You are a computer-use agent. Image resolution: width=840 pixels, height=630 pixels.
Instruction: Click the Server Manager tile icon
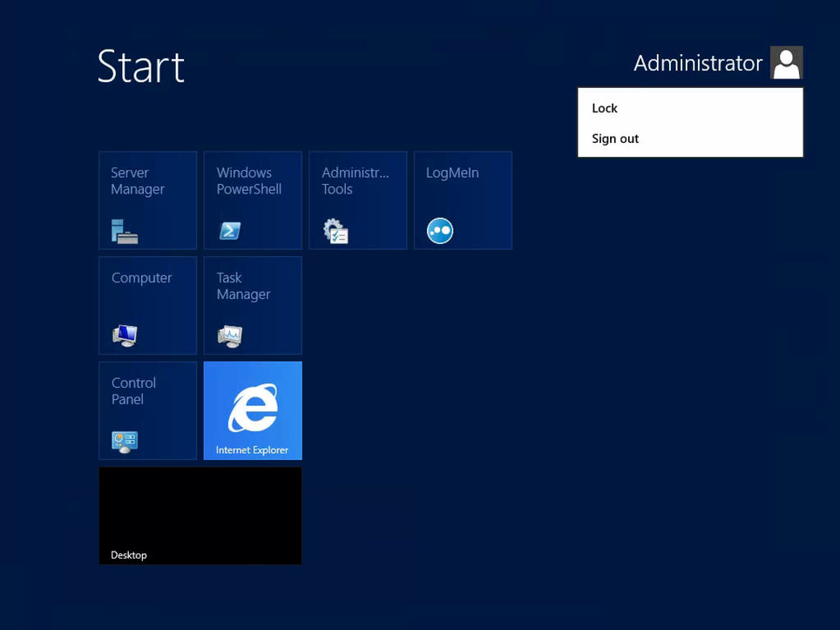tap(125, 231)
